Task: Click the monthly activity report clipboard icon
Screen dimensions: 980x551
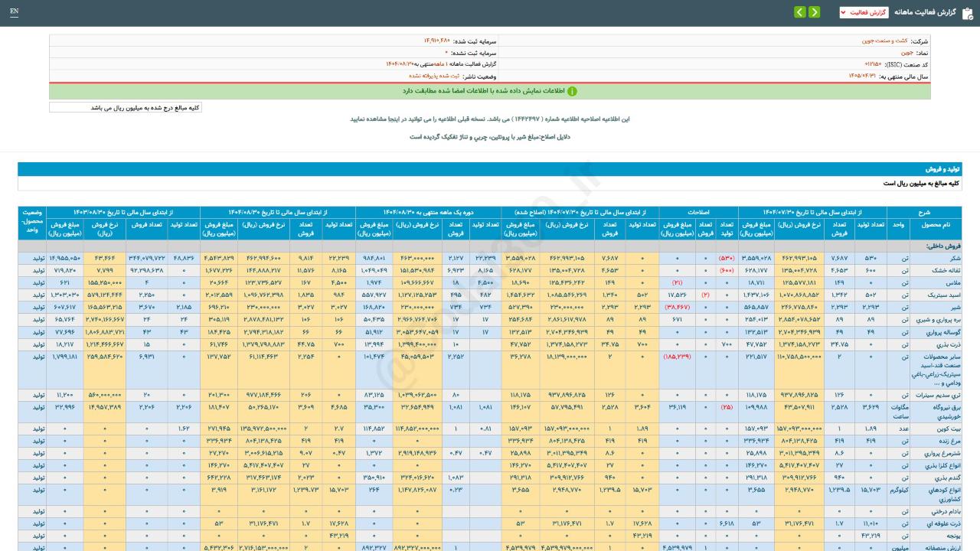Action: tap(966, 12)
